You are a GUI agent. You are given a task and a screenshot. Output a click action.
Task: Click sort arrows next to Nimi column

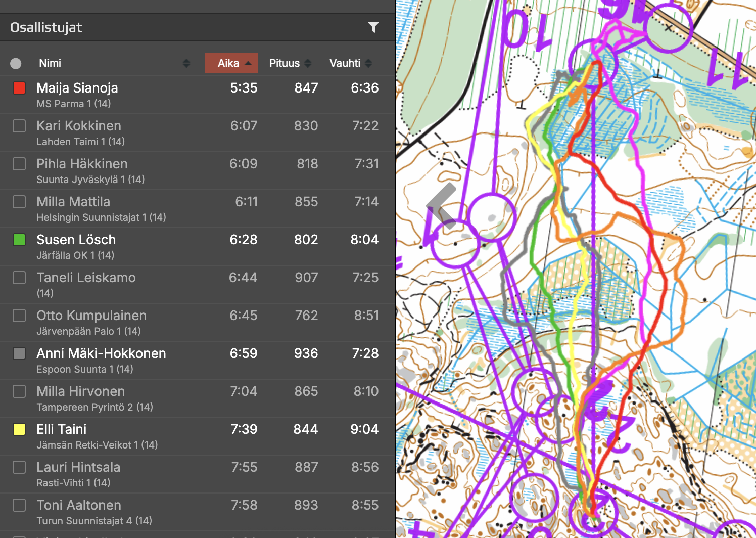(x=186, y=63)
